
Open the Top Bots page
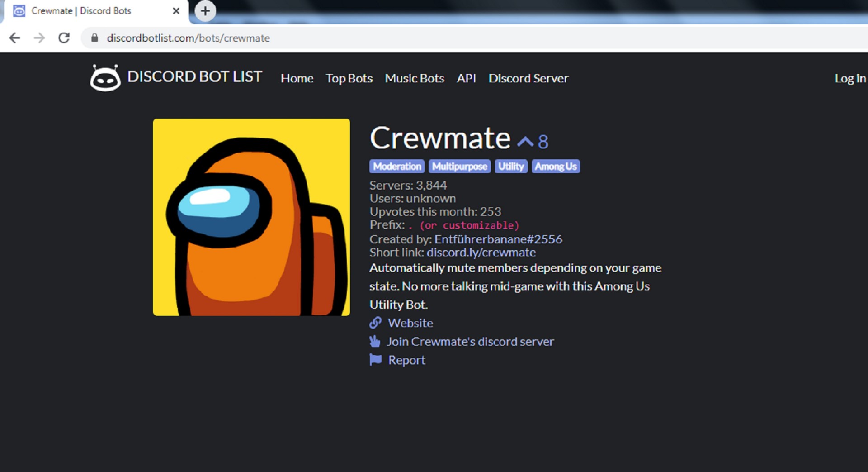click(x=349, y=78)
